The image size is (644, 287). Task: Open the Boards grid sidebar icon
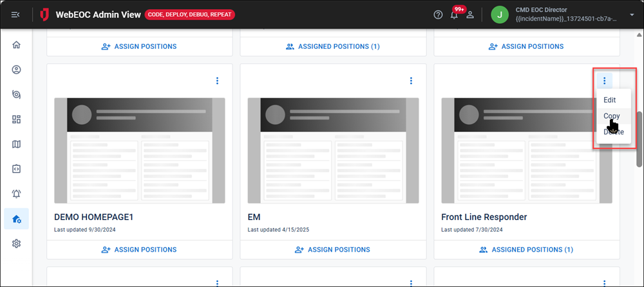coord(17,120)
